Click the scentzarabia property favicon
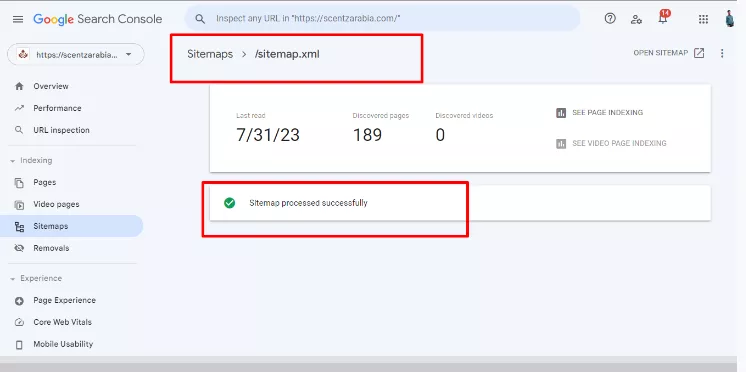The width and height of the screenshot is (746, 372). [23, 55]
